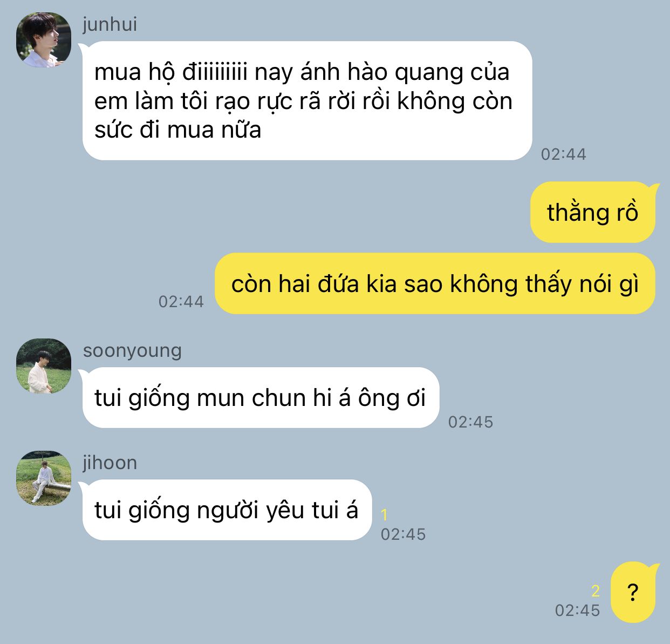Select jihoon's 'tui giống người yêu tui á' bubble
Viewport: 670px width, 644px height.
[227, 510]
